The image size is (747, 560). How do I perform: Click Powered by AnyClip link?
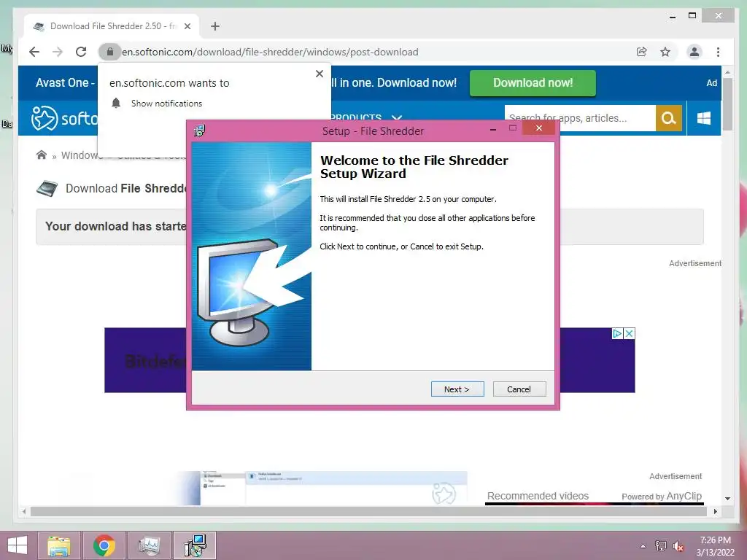point(661,496)
